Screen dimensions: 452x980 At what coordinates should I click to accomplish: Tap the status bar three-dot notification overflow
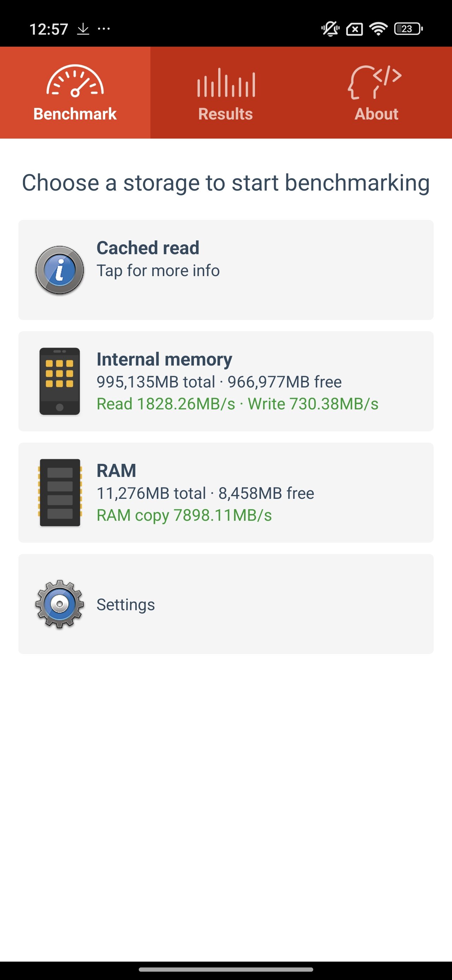point(104,29)
